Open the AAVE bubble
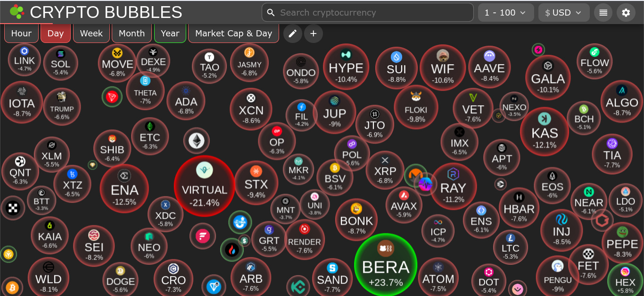This screenshot has height=296, width=644. [490, 67]
